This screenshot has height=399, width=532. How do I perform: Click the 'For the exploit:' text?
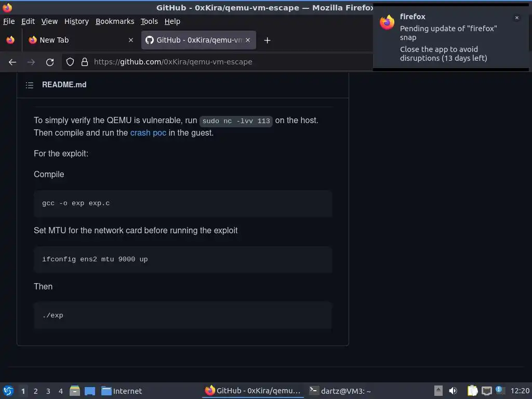(x=61, y=154)
